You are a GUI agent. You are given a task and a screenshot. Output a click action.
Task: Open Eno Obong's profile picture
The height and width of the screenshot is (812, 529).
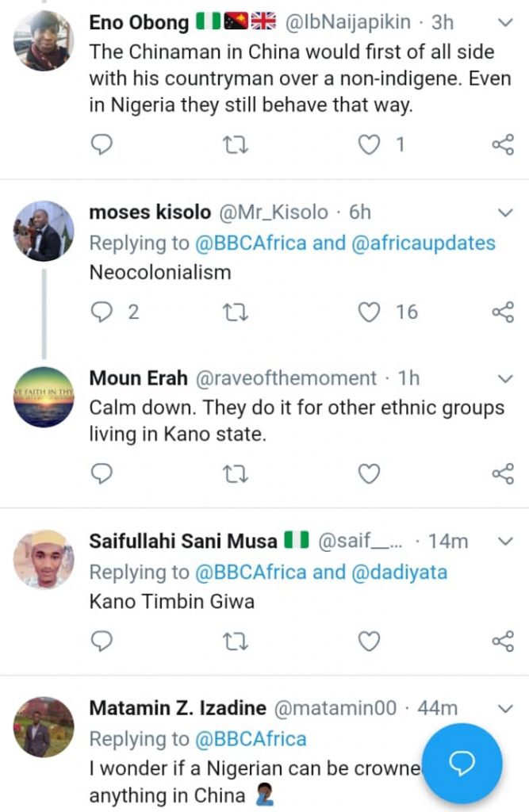coord(44,40)
